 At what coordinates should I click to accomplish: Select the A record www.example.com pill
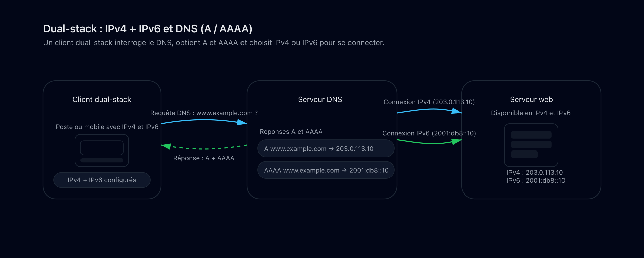pos(326,149)
